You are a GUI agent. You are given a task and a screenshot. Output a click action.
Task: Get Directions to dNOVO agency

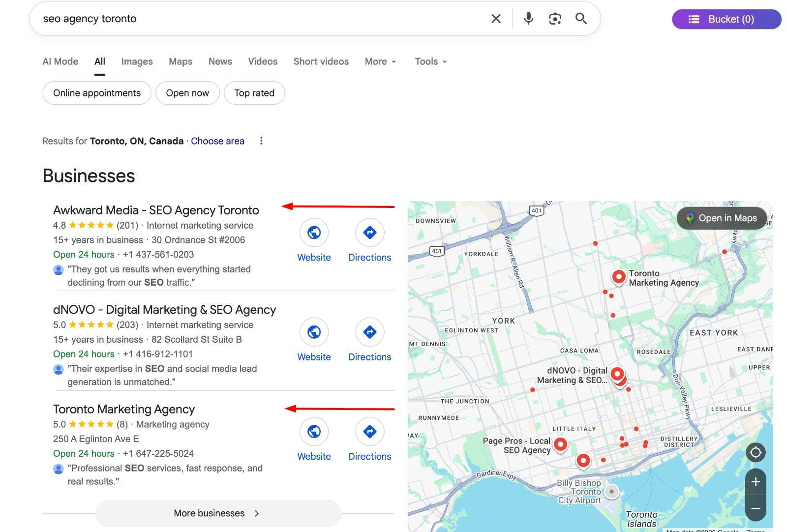369,332
